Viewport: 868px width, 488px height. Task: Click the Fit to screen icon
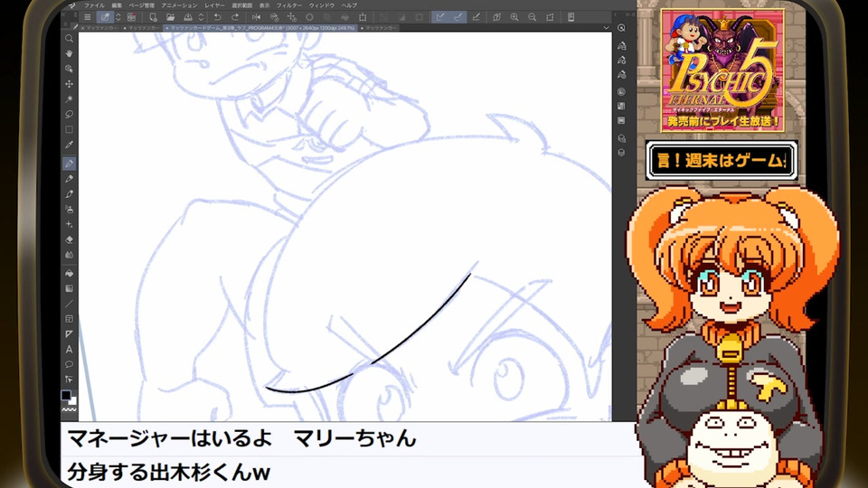click(550, 17)
